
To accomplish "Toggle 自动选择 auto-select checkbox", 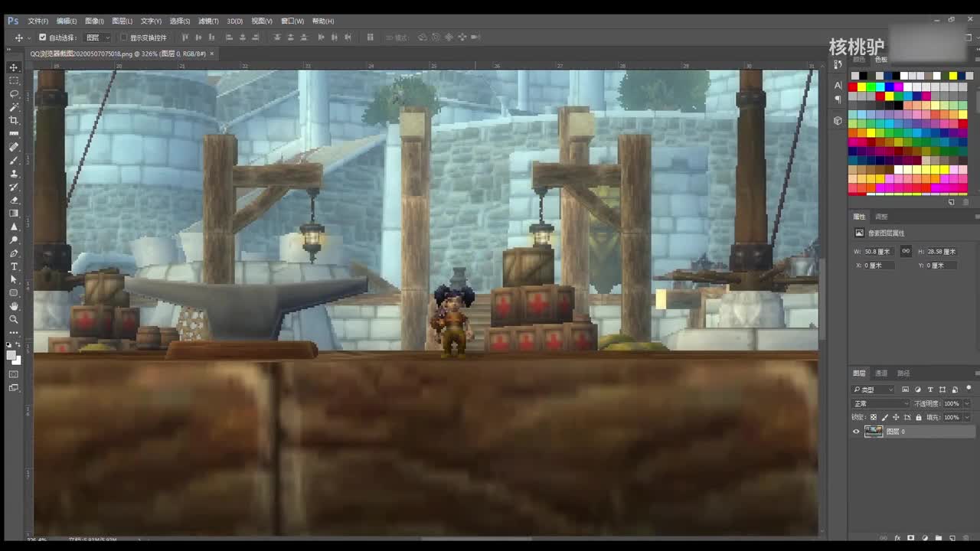I will coord(43,37).
